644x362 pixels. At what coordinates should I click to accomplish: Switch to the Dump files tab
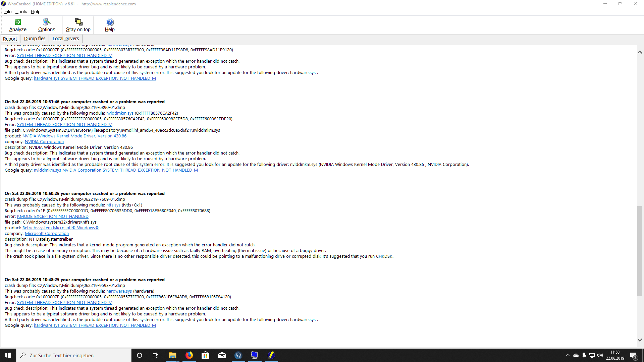[35, 39]
